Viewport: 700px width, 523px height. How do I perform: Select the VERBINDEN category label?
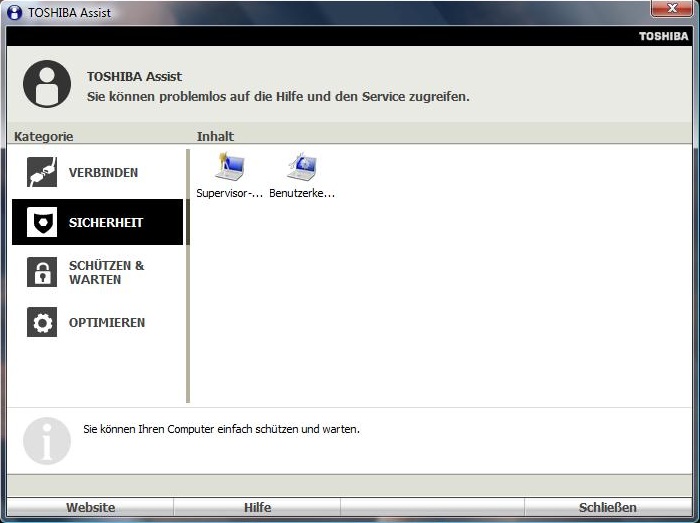[103, 173]
